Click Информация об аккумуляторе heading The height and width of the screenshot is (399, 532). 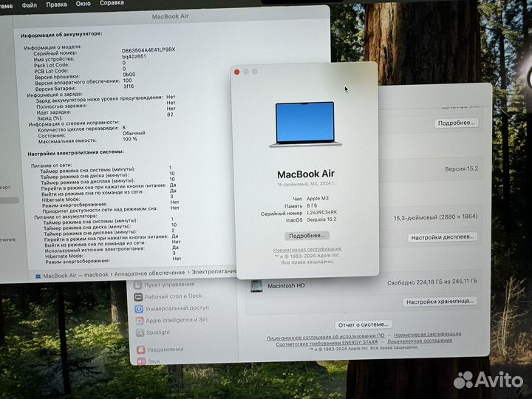(x=61, y=35)
